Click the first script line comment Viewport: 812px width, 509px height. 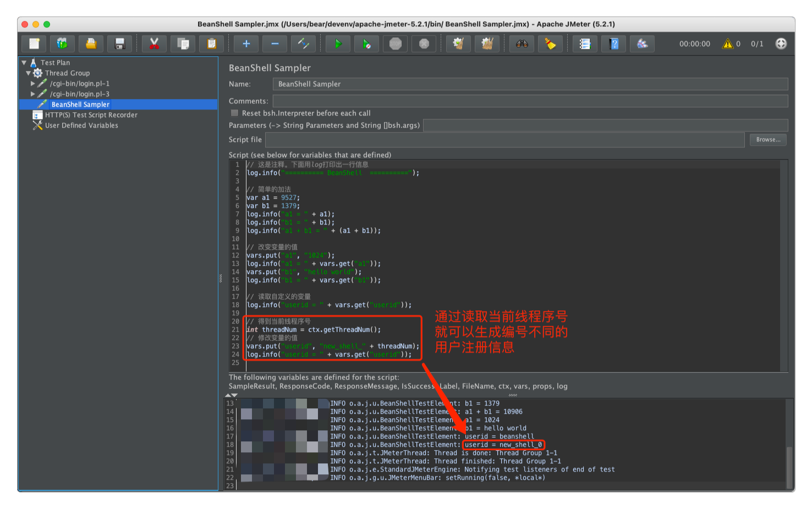pos(308,165)
